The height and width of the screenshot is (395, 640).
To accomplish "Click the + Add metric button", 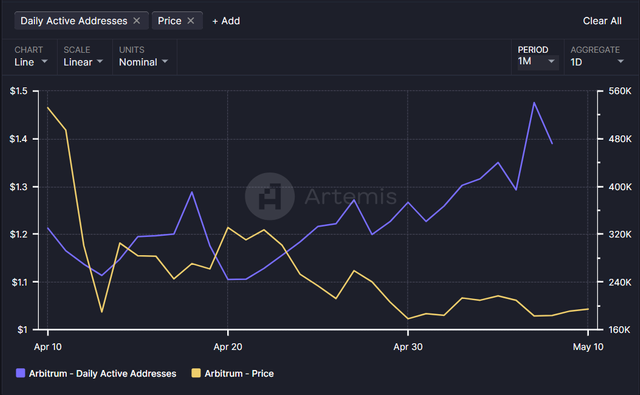I will [226, 21].
